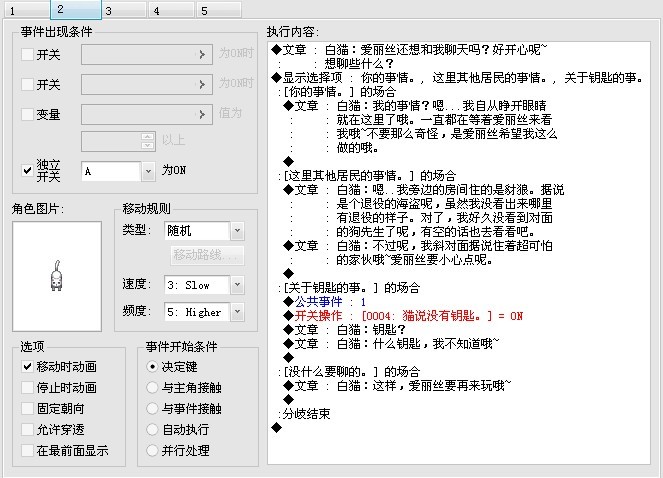
Task: Select event page tab 2
Action: tap(76, 9)
